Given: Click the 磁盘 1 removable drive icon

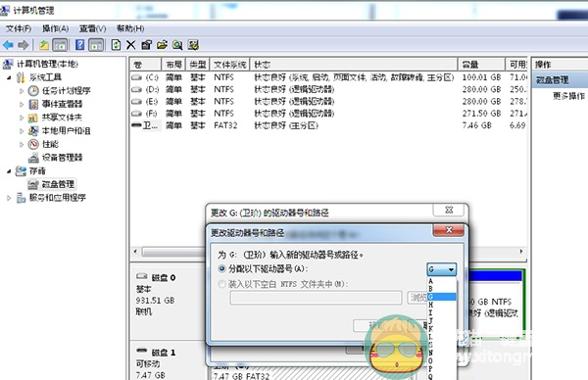Looking at the screenshot, I should click(141, 351).
